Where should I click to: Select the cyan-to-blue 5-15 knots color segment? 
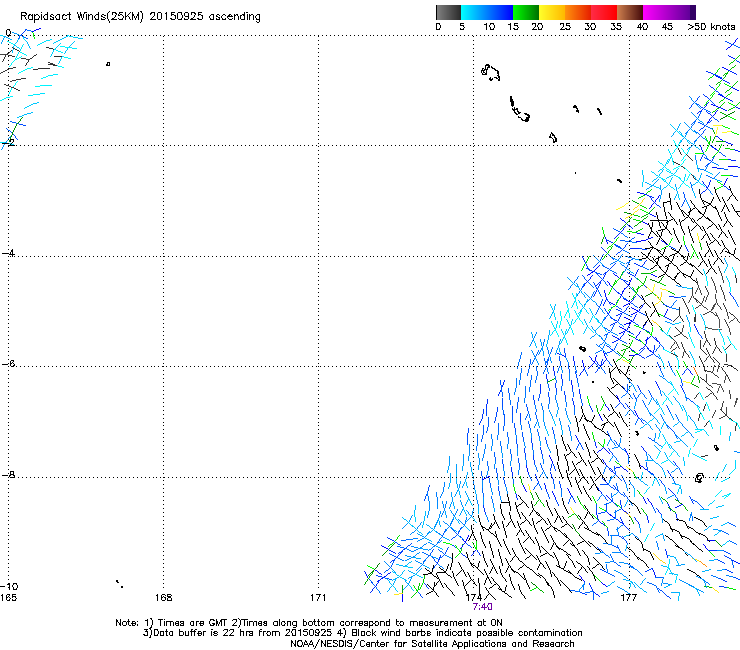(487, 12)
